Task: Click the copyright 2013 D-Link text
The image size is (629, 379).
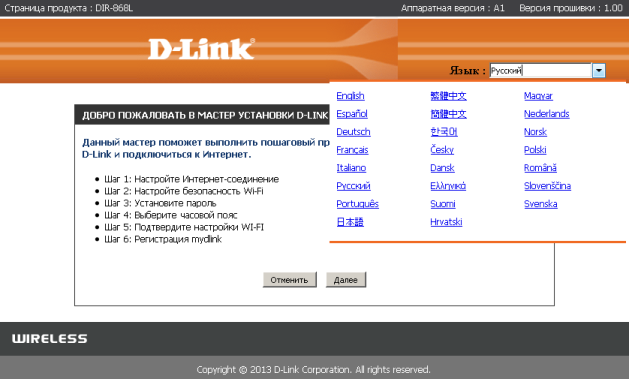Action: [x=313, y=369]
